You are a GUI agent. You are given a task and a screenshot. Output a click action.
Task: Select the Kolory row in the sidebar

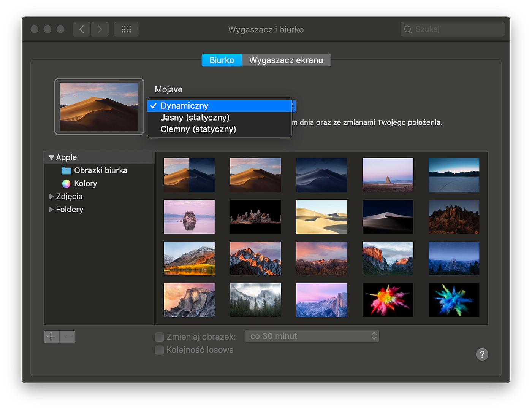pos(99,184)
